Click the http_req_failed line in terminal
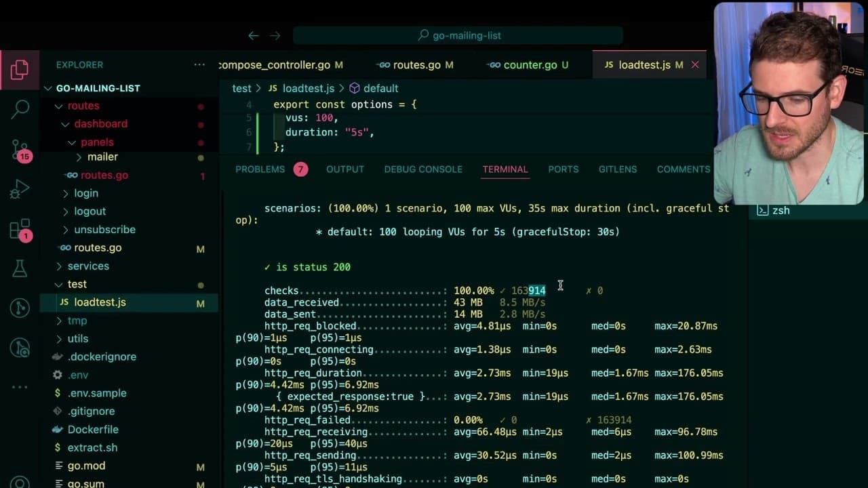This screenshot has width=868, height=488. click(x=448, y=420)
